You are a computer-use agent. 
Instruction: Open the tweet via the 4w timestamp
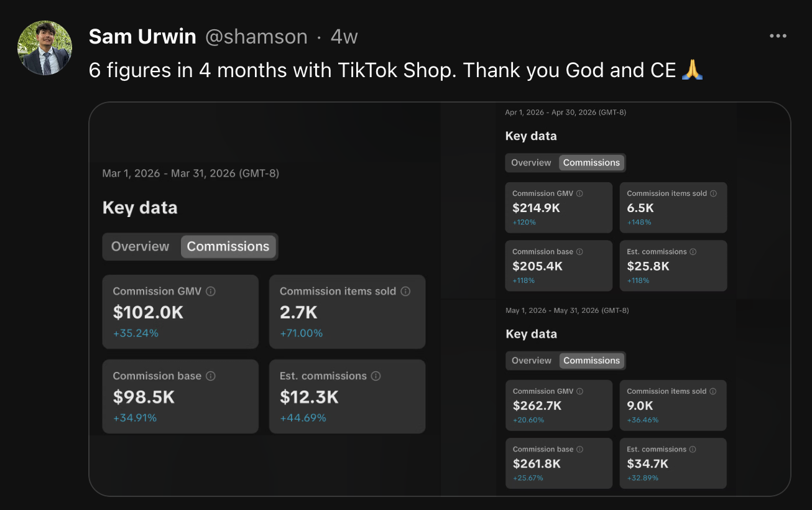click(344, 37)
